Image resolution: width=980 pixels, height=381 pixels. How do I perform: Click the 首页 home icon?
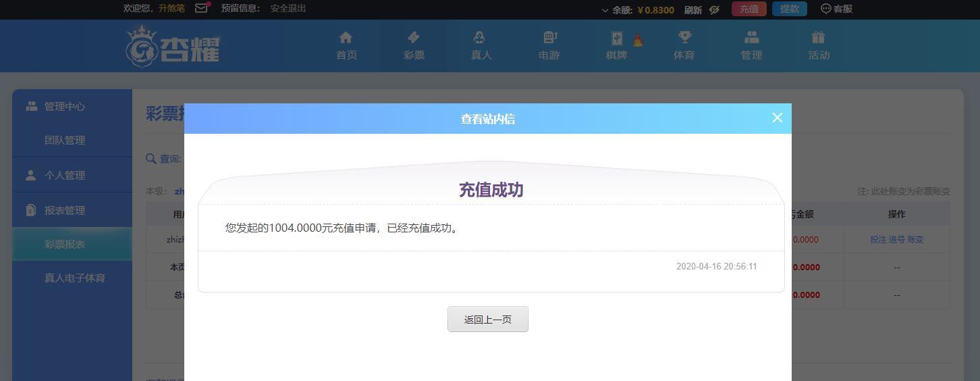(346, 38)
